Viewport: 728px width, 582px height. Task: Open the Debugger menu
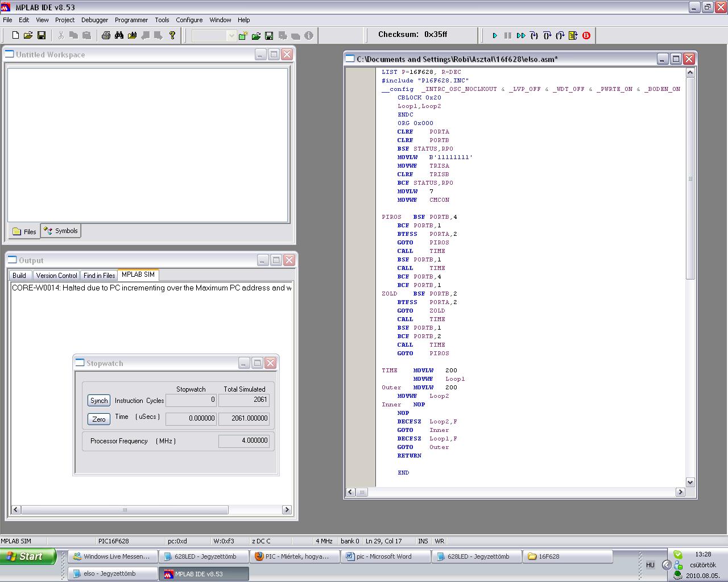coord(94,20)
